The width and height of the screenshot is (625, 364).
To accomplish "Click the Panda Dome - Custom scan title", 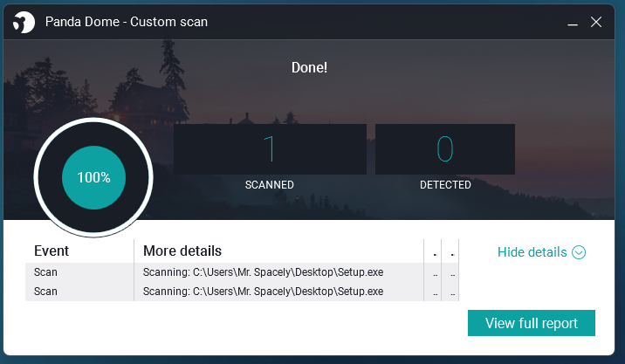I will (x=127, y=22).
